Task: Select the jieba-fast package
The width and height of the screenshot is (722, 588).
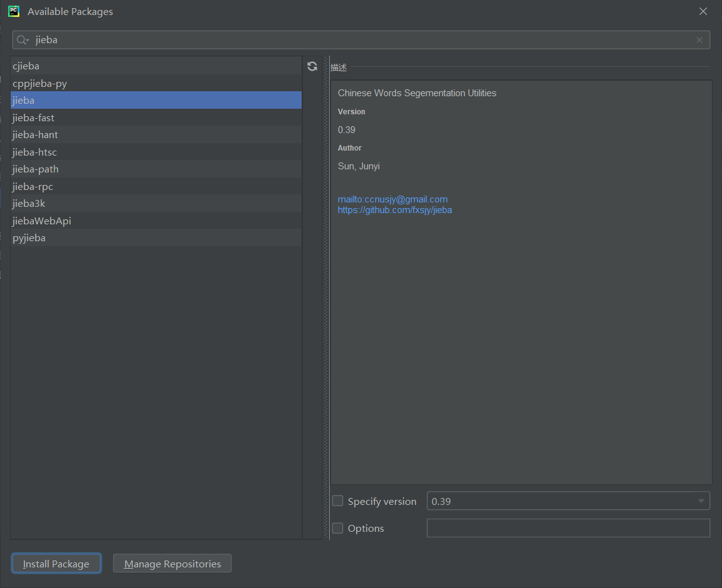Action: pyautogui.click(x=156, y=117)
